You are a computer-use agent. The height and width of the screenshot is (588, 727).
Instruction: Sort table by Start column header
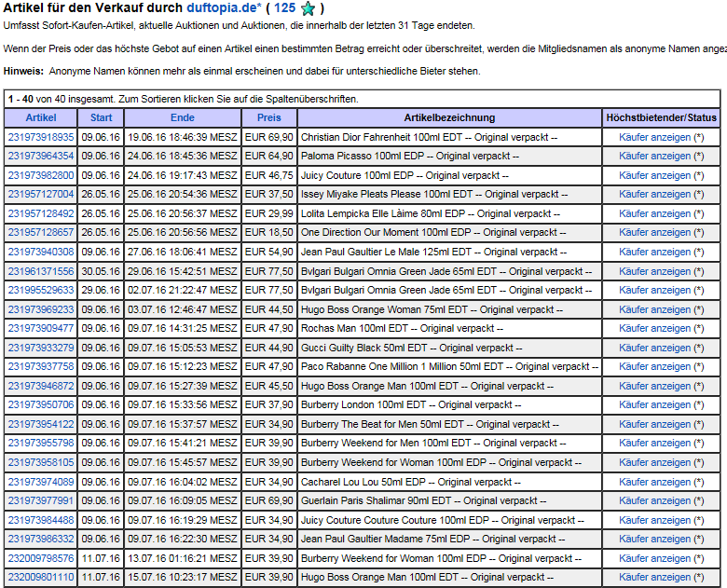point(101,117)
